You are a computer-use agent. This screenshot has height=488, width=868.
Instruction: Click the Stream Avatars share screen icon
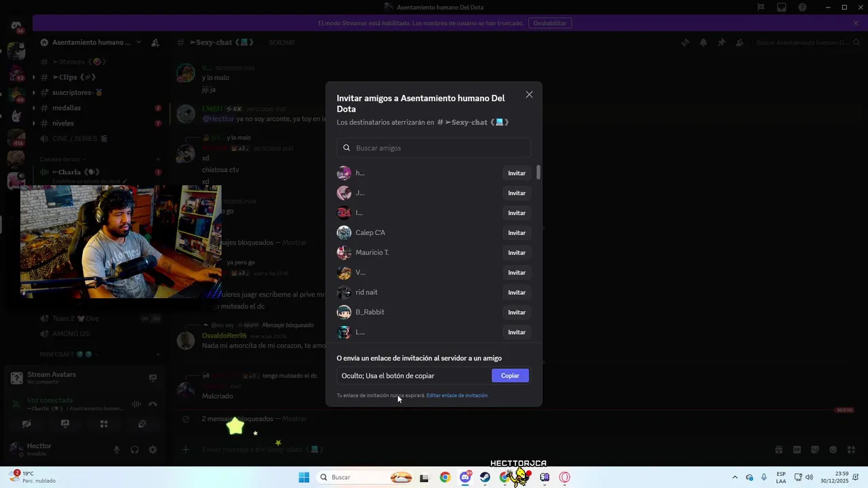click(x=153, y=378)
